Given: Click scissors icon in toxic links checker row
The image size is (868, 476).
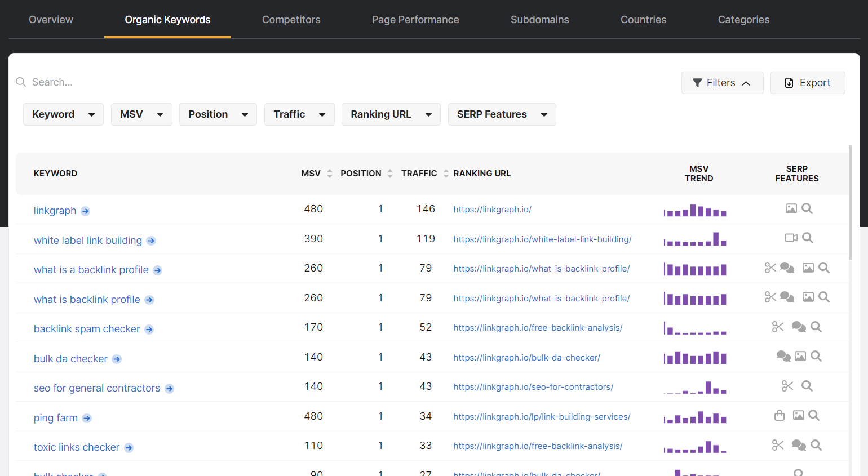Looking at the screenshot, I should [x=778, y=445].
